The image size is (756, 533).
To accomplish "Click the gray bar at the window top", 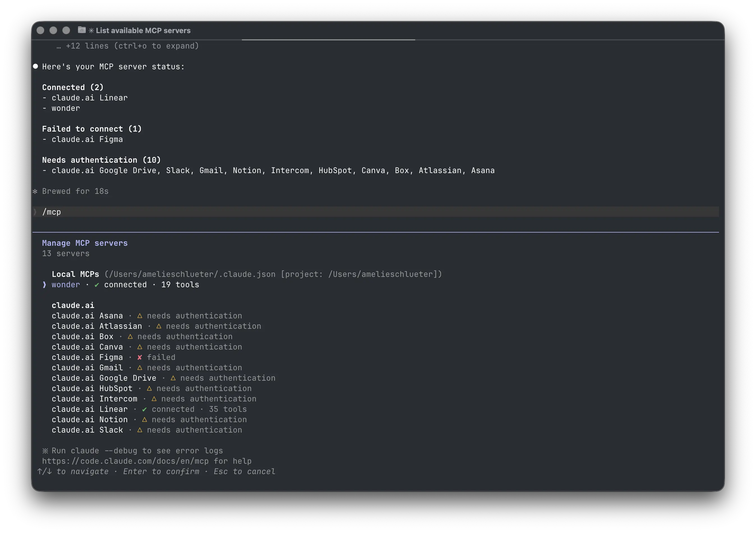I will tap(328, 40).
